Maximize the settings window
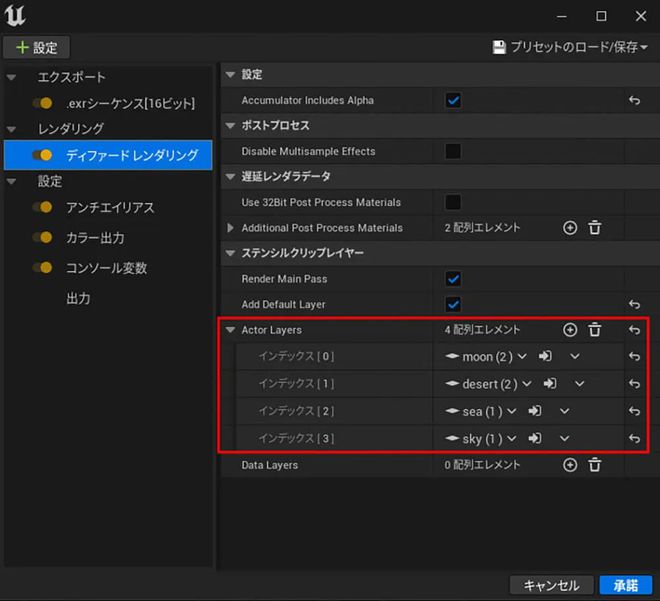Image resolution: width=660 pixels, height=601 pixels. 601,16
